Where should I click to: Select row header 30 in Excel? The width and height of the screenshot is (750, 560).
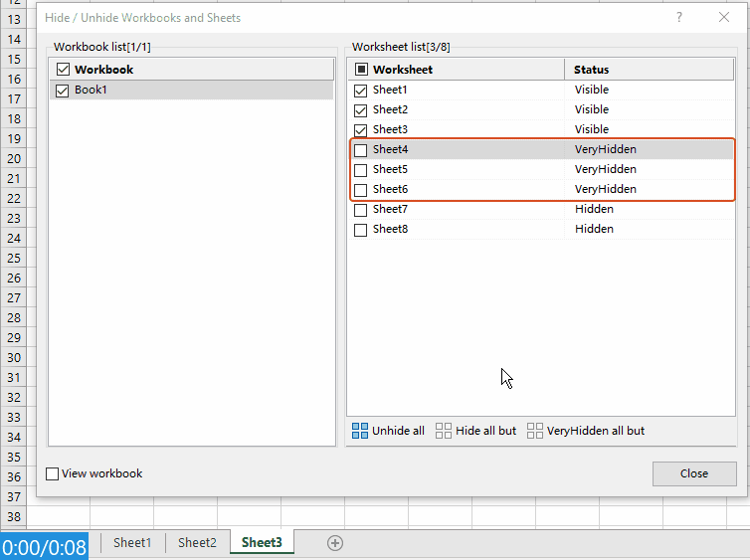click(14, 358)
